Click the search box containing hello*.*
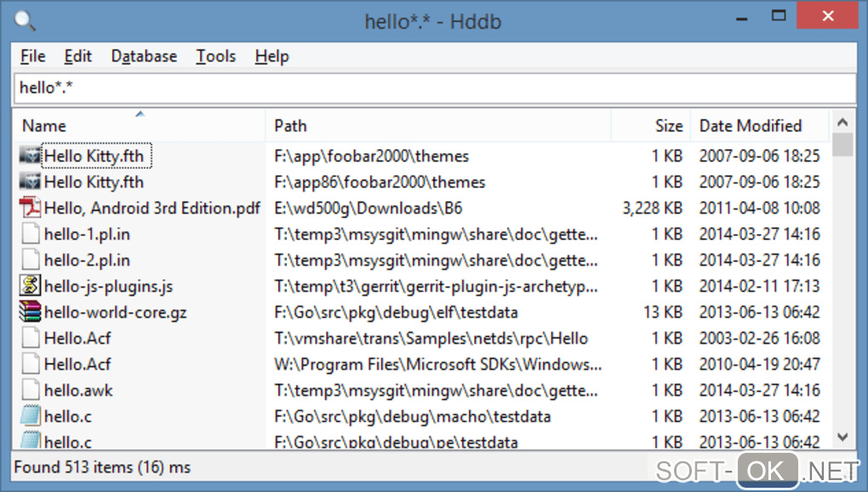The height and width of the screenshot is (492, 868). tap(434, 88)
